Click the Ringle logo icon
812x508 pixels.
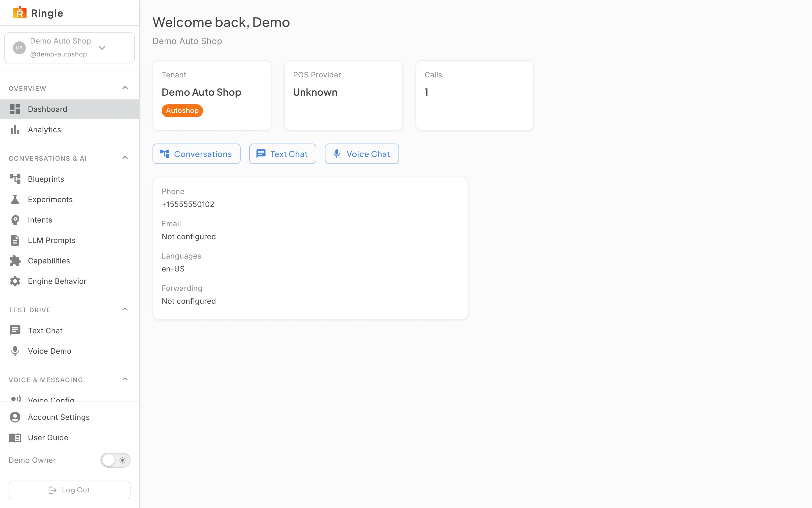(x=19, y=13)
